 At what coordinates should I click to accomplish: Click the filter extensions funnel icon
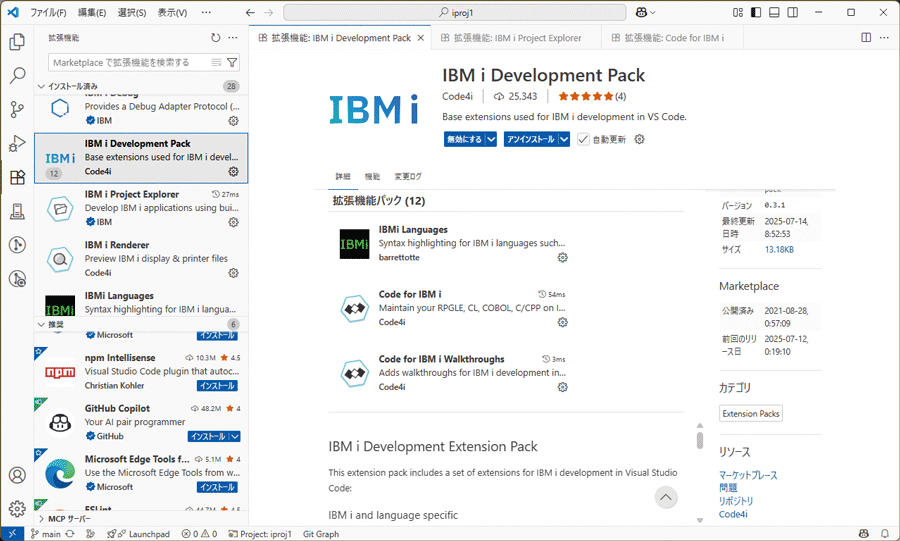232,62
